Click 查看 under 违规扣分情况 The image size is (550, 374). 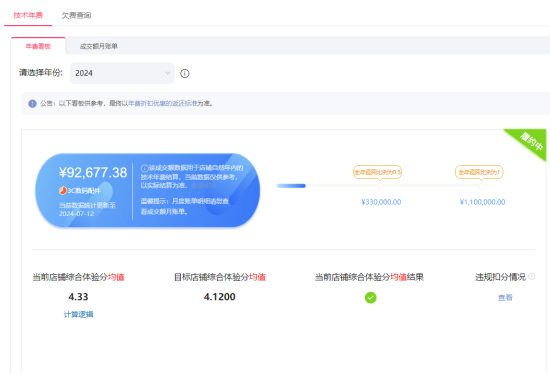[505, 298]
